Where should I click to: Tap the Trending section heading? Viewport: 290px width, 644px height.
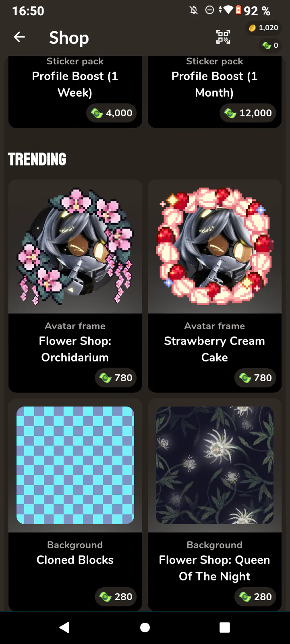coord(37,159)
